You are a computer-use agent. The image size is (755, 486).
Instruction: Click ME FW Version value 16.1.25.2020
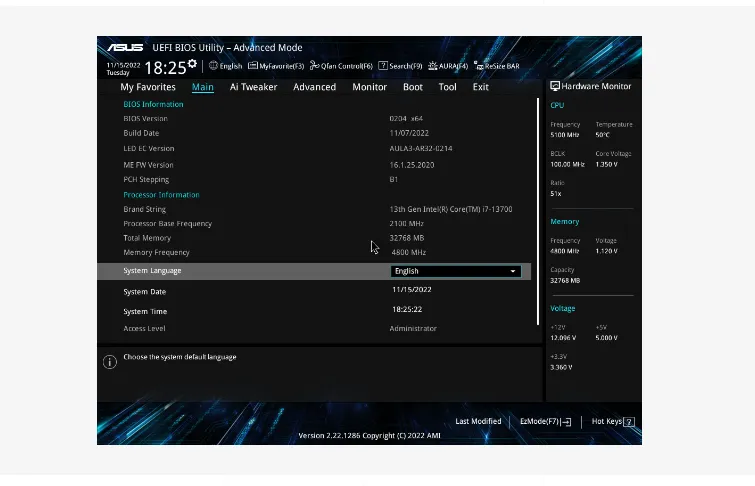[x=412, y=165]
